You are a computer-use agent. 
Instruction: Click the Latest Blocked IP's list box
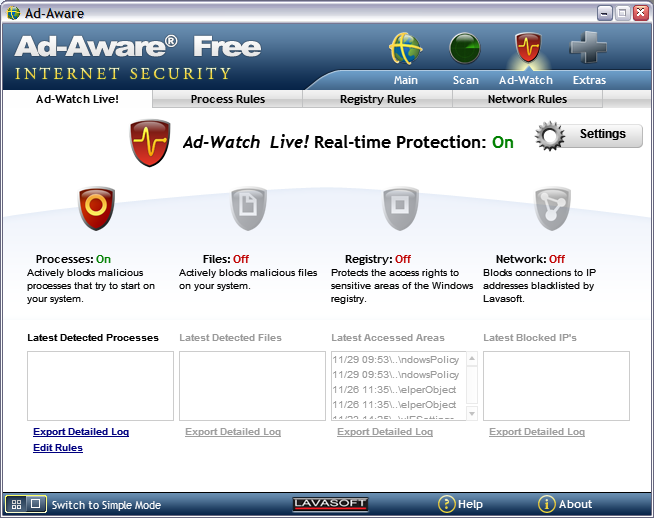coord(556,386)
